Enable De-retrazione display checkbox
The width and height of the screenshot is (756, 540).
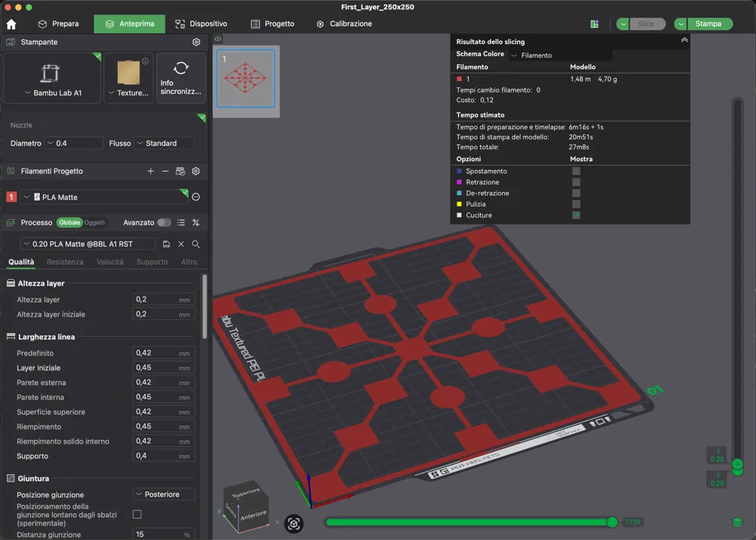pos(576,193)
